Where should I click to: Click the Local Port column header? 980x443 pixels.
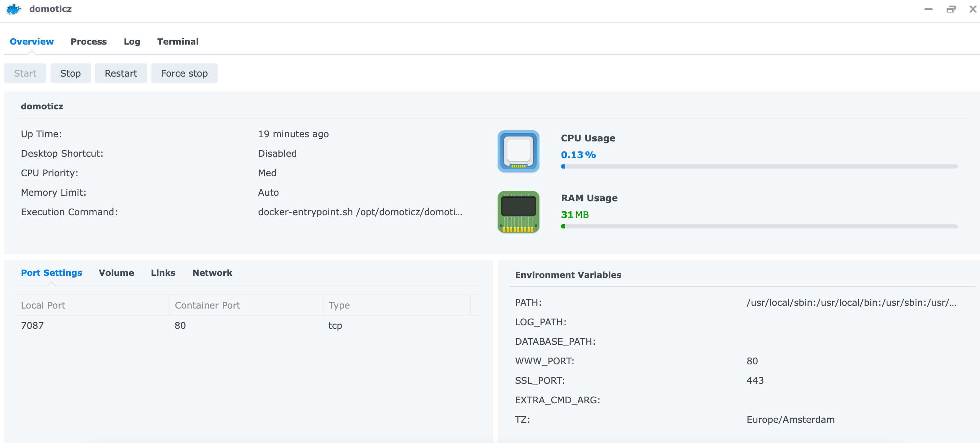(x=92, y=305)
